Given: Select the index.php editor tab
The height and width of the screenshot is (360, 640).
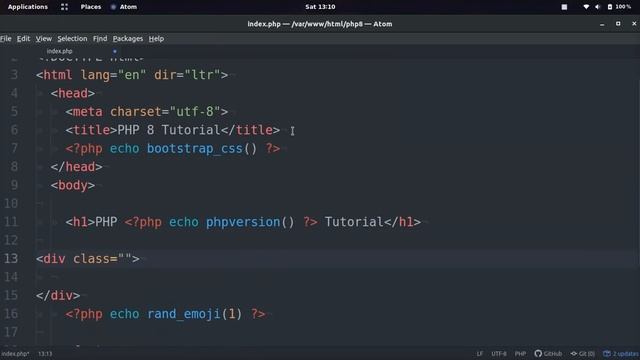Looking at the screenshot, I should (x=60, y=51).
